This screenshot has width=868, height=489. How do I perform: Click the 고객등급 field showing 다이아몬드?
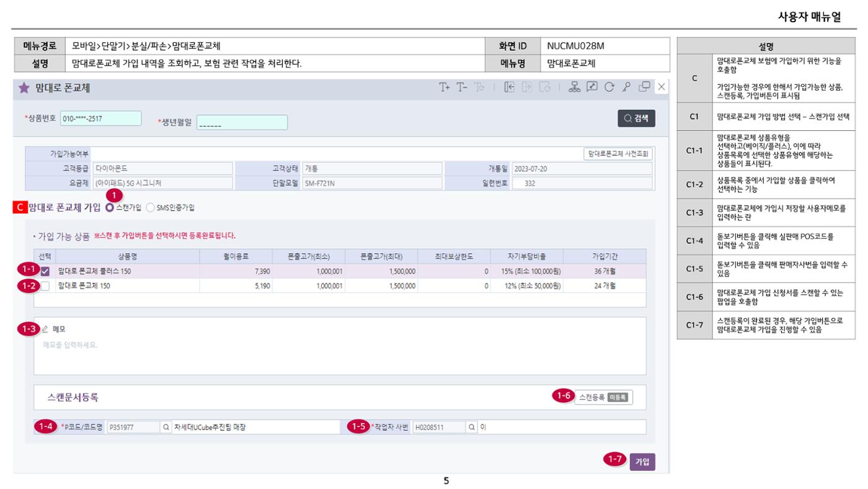pyautogui.click(x=162, y=168)
